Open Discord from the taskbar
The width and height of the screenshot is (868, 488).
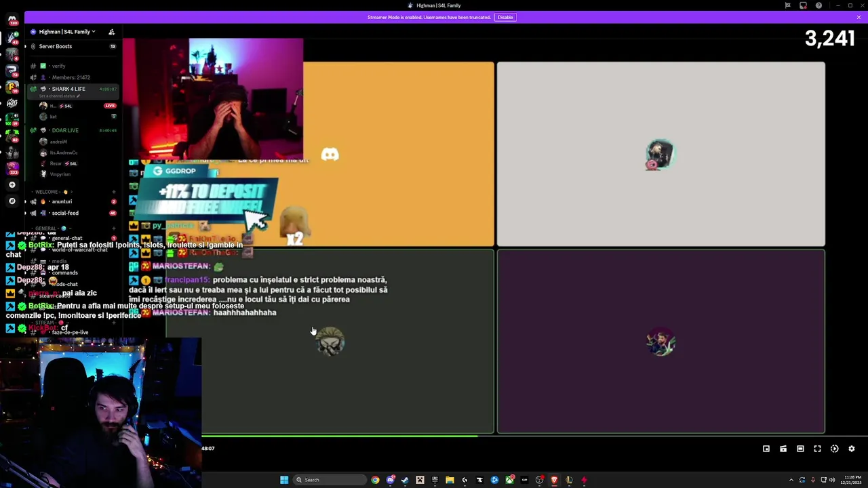pyautogui.click(x=391, y=480)
